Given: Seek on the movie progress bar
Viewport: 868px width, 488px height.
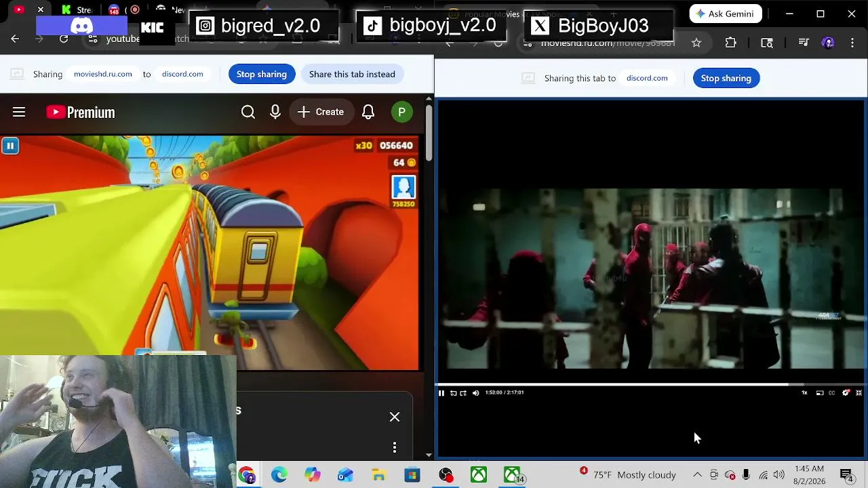Looking at the screenshot, I should point(651,384).
